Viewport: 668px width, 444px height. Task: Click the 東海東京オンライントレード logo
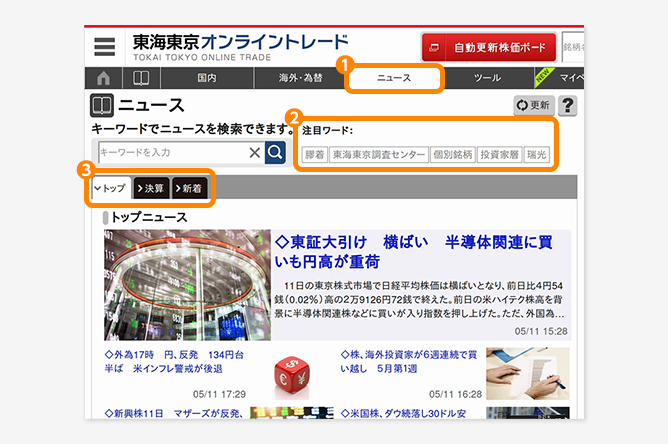click(x=240, y=48)
